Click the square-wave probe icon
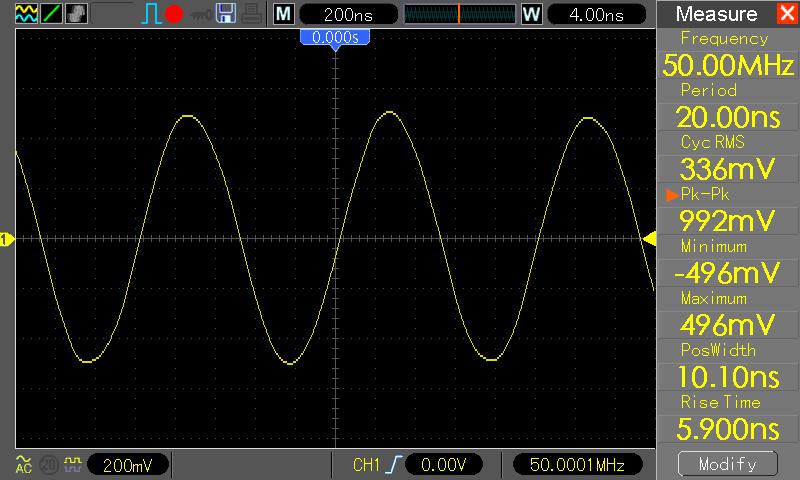This screenshot has height=480, width=800. 73,464
